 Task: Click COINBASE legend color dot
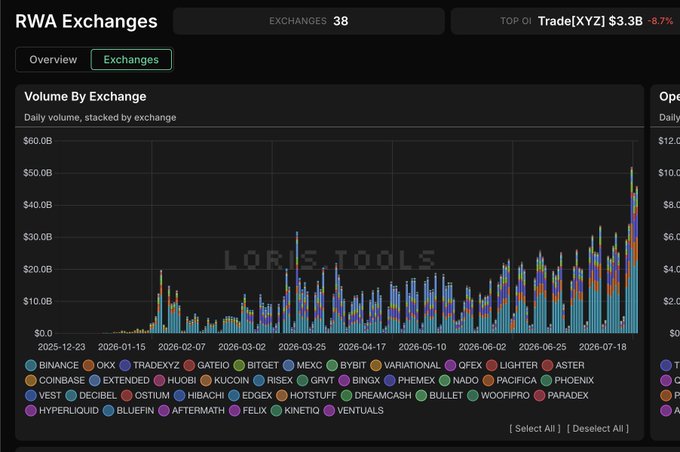pyautogui.click(x=31, y=380)
